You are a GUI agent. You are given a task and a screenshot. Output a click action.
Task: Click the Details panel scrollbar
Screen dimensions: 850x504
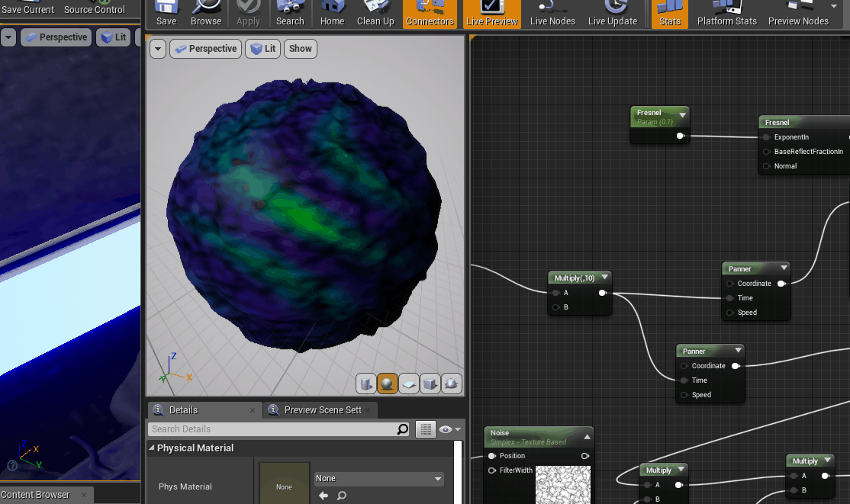[458, 472]
